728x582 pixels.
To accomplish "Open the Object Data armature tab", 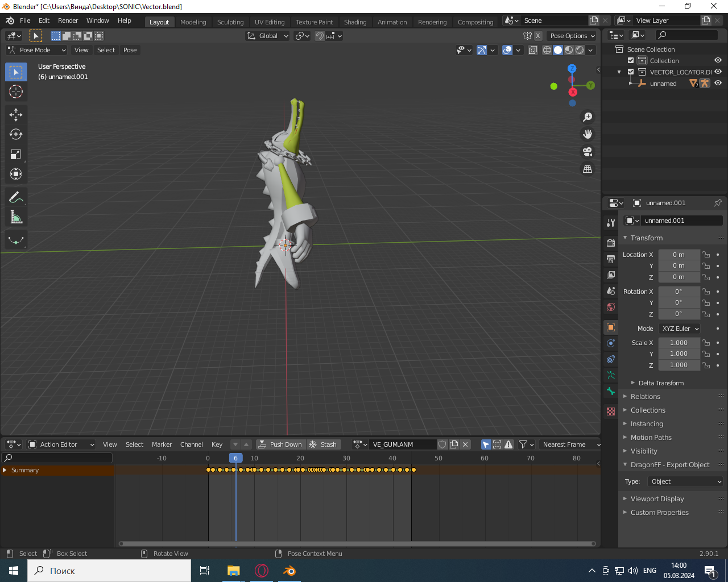I will pos(611,375).
